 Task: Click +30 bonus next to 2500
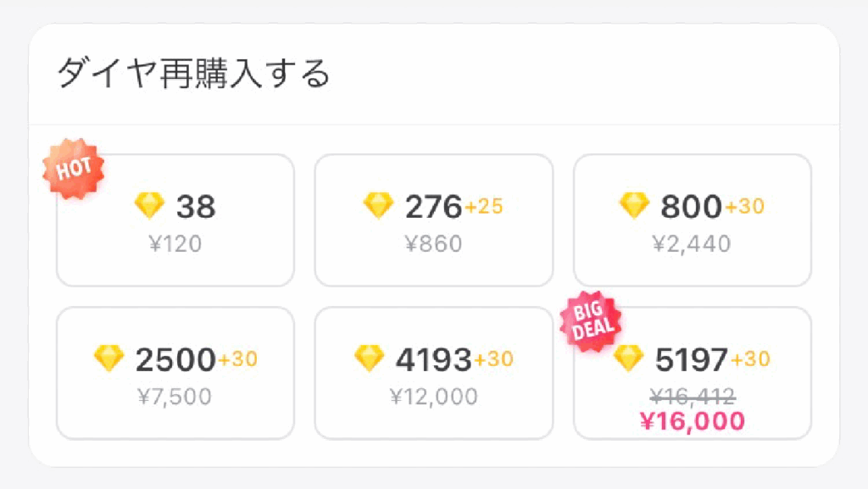point(237,359)
